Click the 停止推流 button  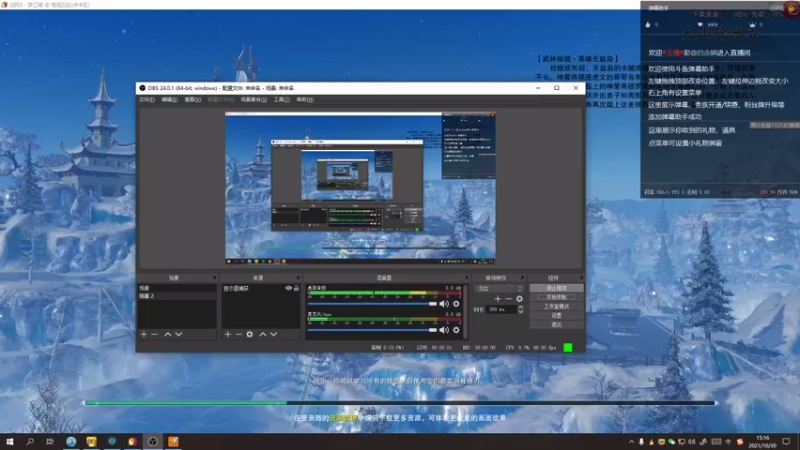[x=556, y=288]
